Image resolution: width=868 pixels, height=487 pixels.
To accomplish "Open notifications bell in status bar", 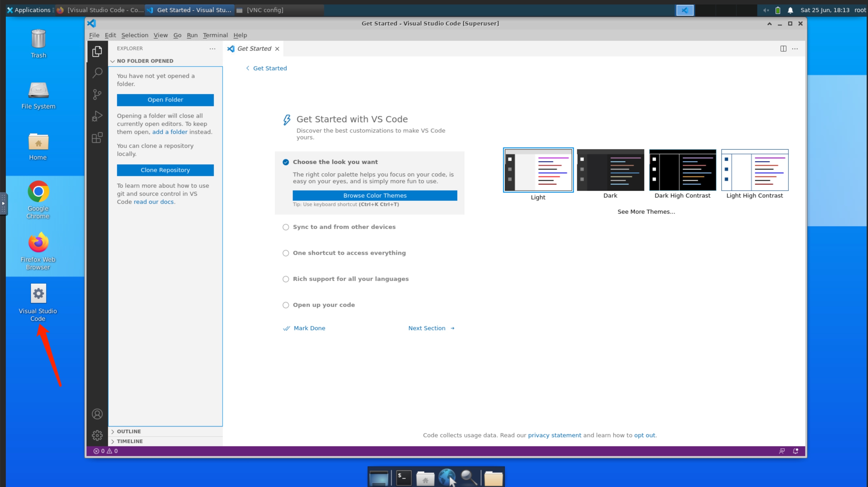I will 796,451.
